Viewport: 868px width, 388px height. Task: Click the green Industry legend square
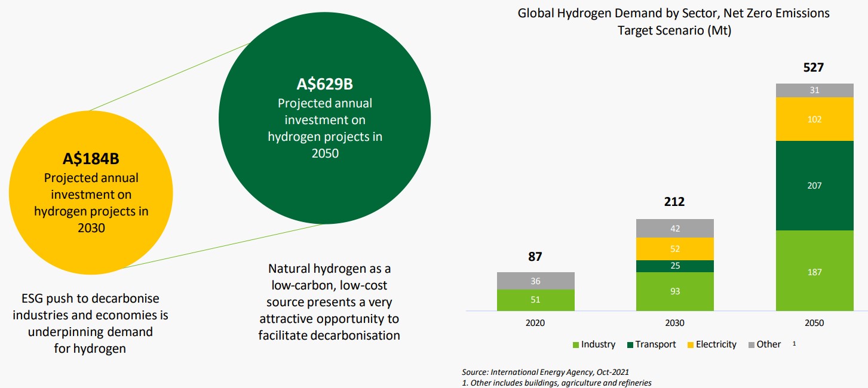577,344
